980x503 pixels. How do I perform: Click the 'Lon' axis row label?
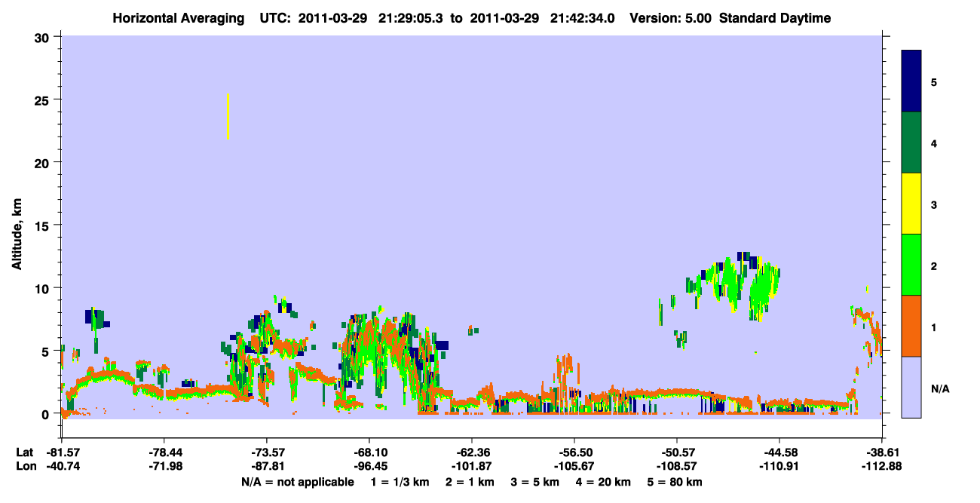[x=26, y=466]
